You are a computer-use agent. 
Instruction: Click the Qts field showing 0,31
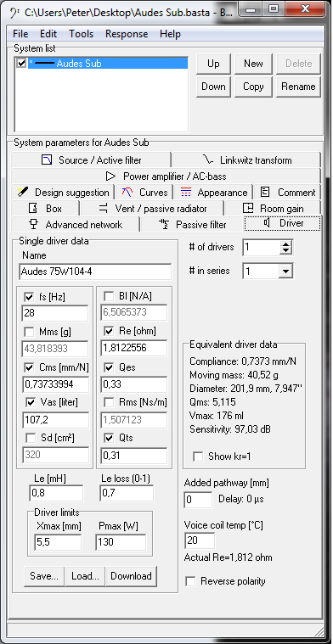(134, 456)
